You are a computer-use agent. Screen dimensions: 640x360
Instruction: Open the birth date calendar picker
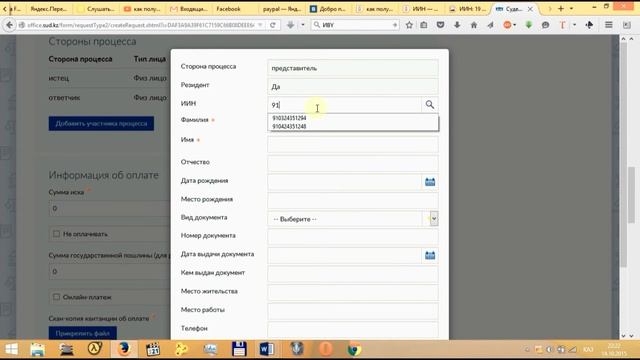(430, 182)
